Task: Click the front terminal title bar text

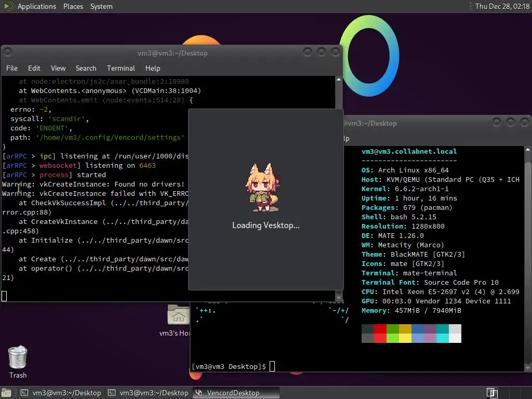Action: click(172, 54)
